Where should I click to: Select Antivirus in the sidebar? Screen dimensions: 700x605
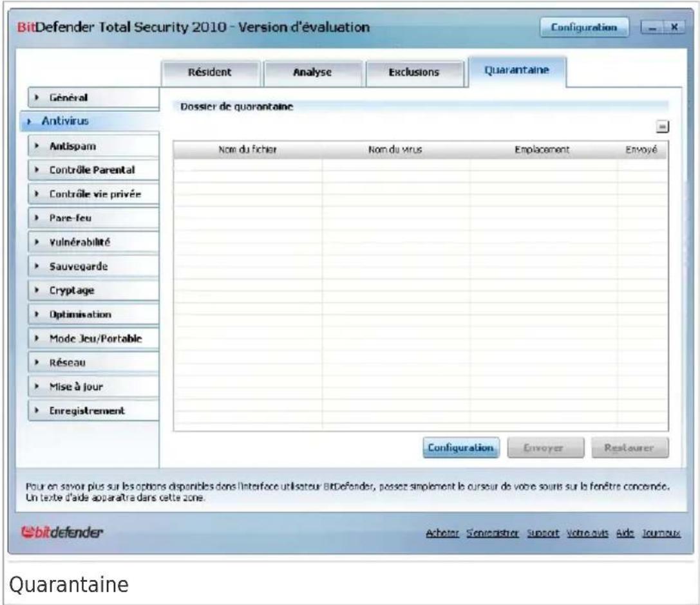click(x=90, y=121)
